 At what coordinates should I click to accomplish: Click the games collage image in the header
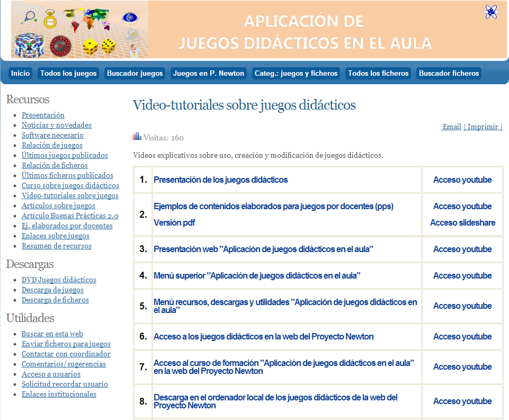[79, 30]
